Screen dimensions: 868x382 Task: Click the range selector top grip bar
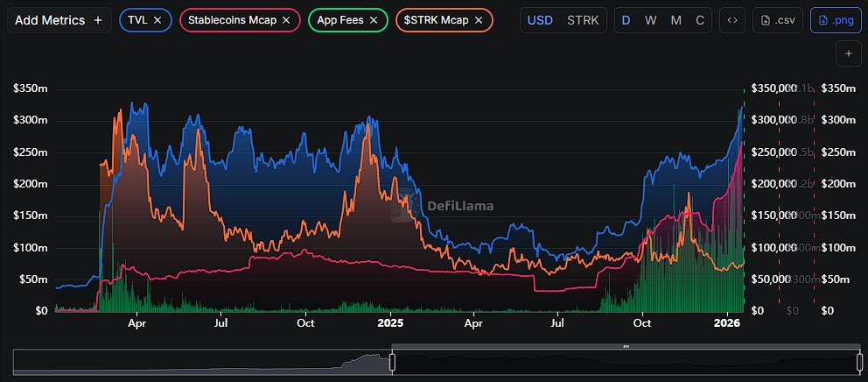(626, 347)
